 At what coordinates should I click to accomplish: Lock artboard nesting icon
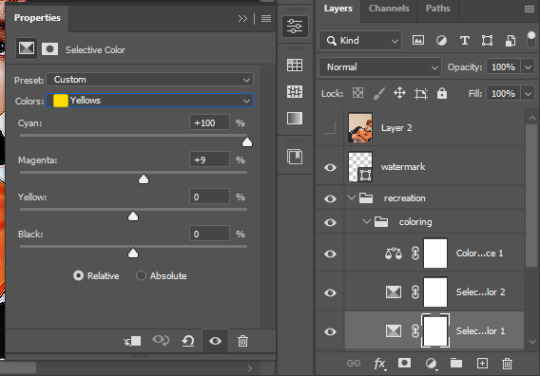(421, 93)
